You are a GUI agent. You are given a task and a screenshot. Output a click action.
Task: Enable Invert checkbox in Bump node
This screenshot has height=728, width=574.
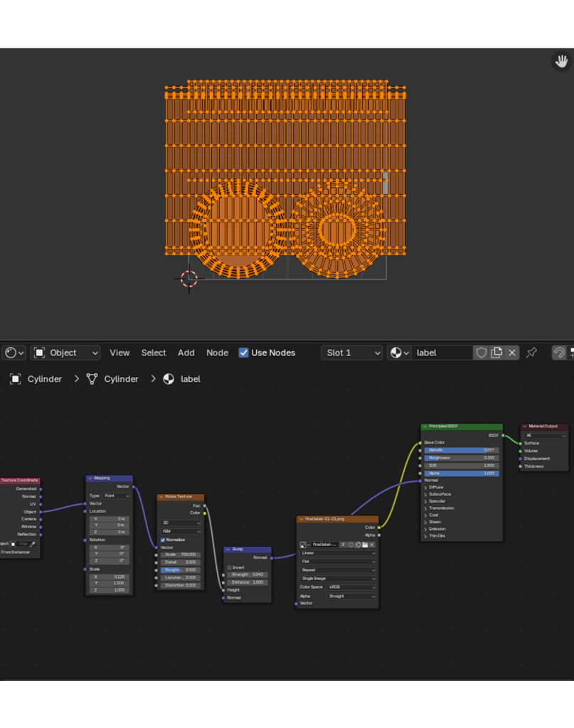[x=229, y=567]
